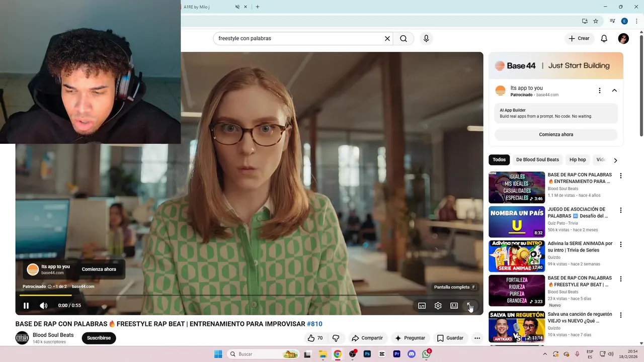Save video with Guardar button
Viewport: 644px width, 362px height.
450,338
